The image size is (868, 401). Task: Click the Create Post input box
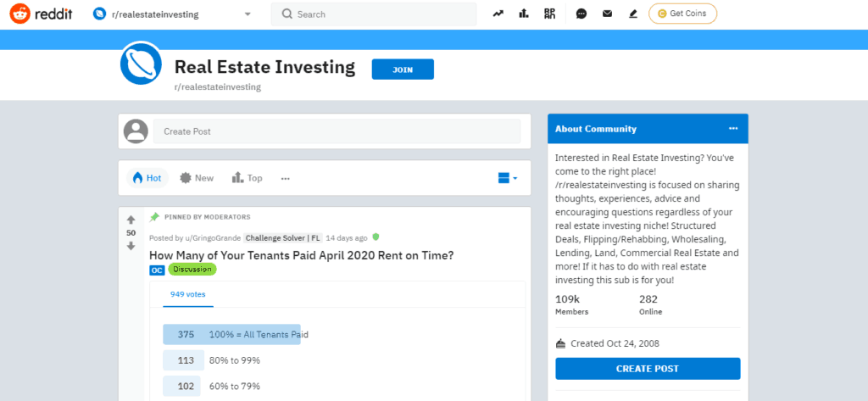tap(337, 131)
